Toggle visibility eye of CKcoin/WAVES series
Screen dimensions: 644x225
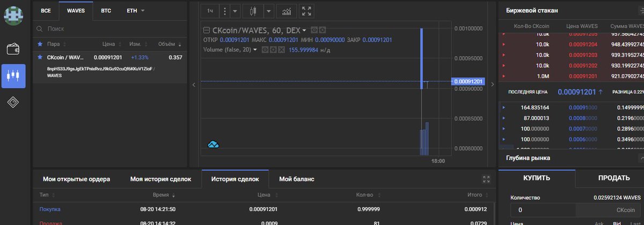314,31
